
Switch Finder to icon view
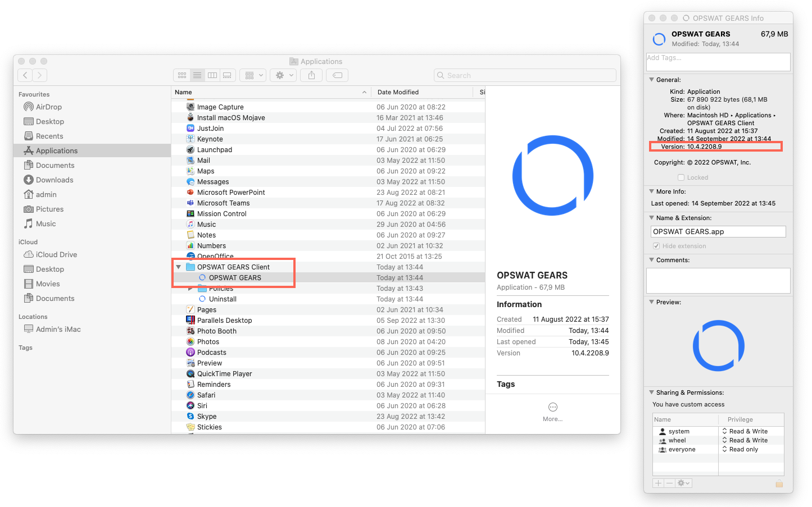182,75
